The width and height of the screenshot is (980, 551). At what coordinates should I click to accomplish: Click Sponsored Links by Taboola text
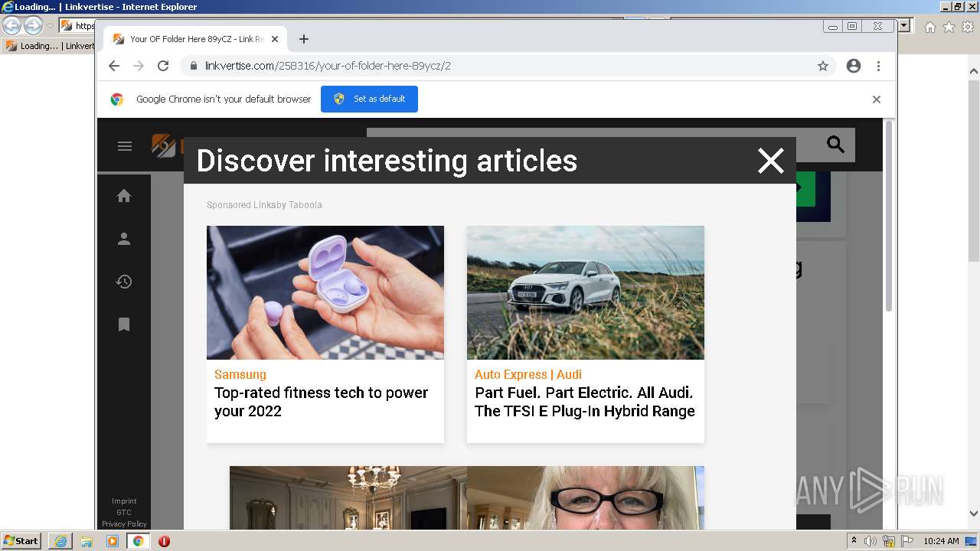tap(264, 205)
